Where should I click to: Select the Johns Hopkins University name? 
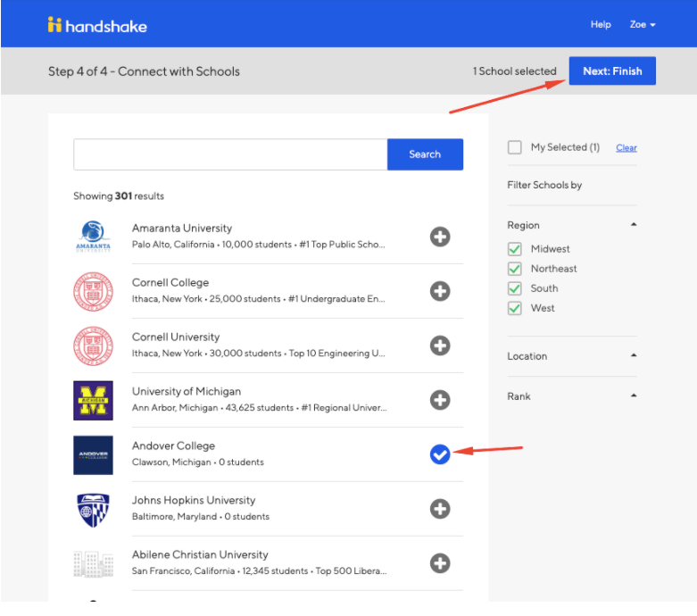point(194,500)
